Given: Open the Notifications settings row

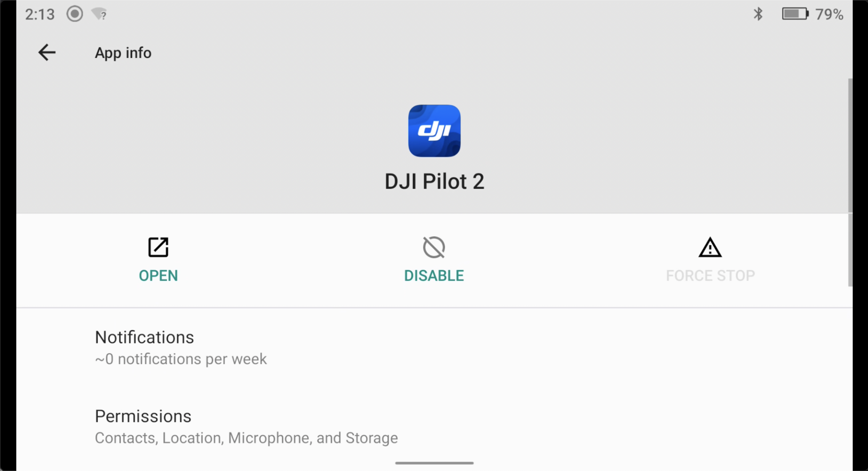Looking at the screenshot, I should 434,347.
